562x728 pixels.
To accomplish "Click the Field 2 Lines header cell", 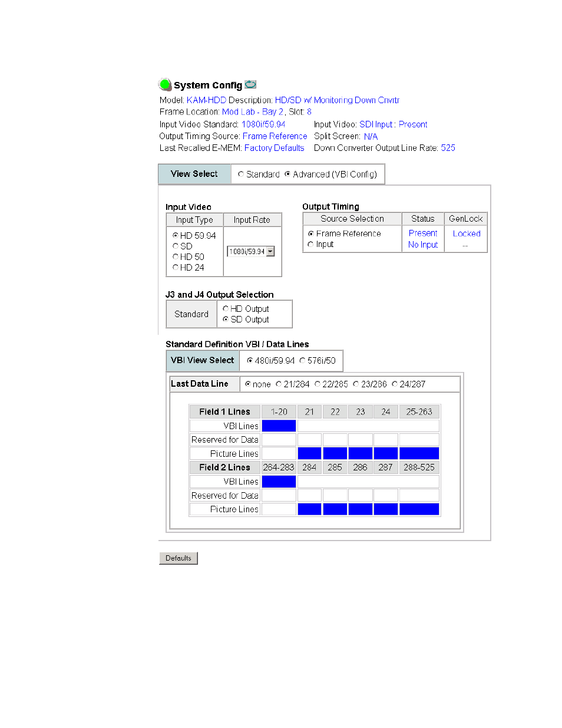I will (x=224, y=467).
